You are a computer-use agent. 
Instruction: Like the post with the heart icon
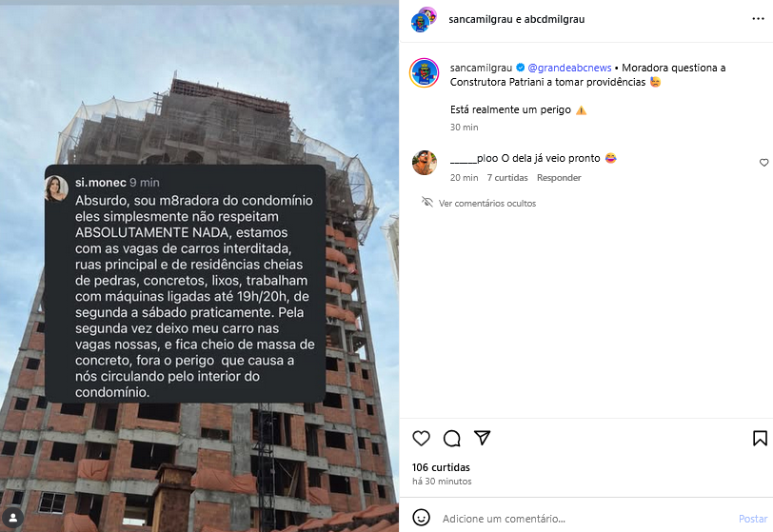click(x=421, y=439)
